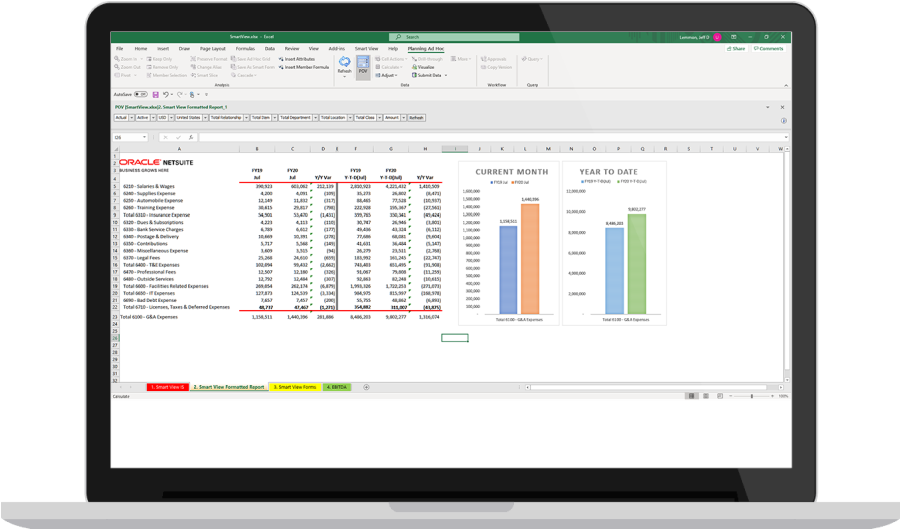Click the user account avatar
The height and width of the screenshot is (529, 900).
(x=717, y=37)
